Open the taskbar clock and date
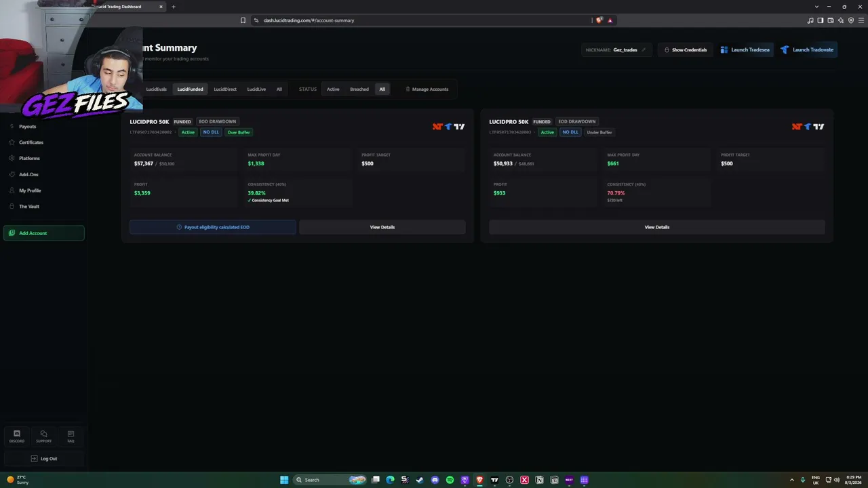This screenshot has width=868, height=488. tap(853, 480)
